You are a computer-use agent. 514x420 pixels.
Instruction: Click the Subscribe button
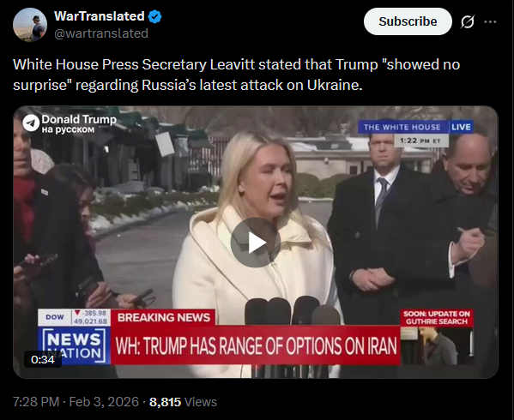408,21
